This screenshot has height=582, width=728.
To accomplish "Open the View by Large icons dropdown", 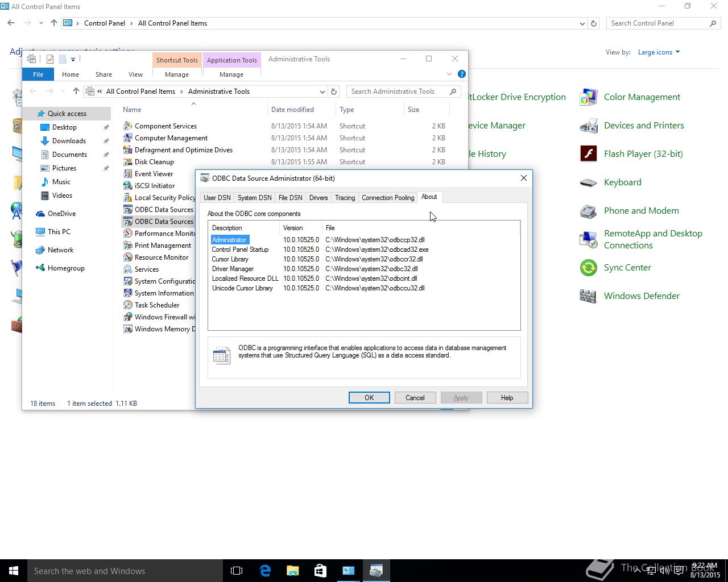I will click(659, 52).
